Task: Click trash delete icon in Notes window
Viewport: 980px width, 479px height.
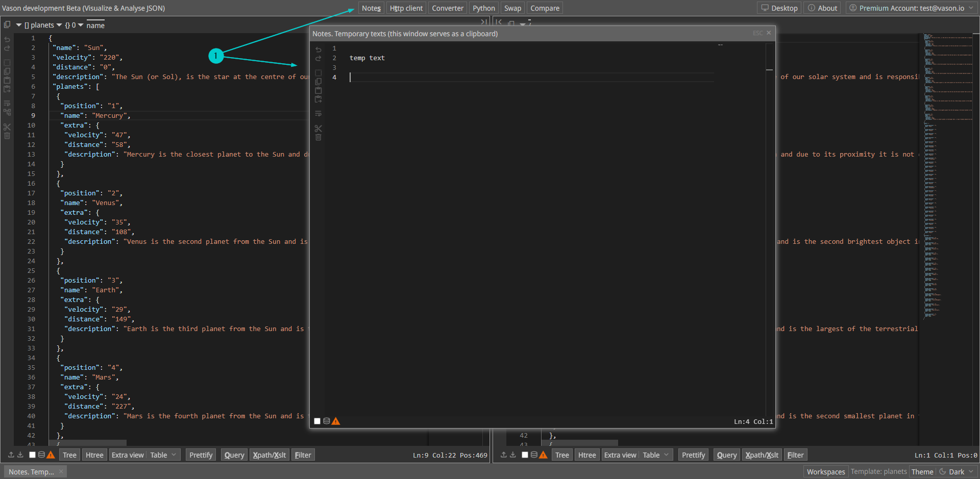Action: 318,138
